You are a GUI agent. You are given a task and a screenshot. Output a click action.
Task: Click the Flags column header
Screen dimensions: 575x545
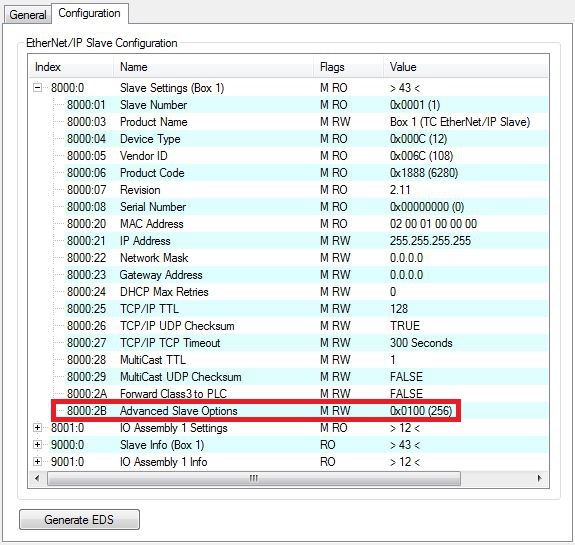click(x=348, y=67)
